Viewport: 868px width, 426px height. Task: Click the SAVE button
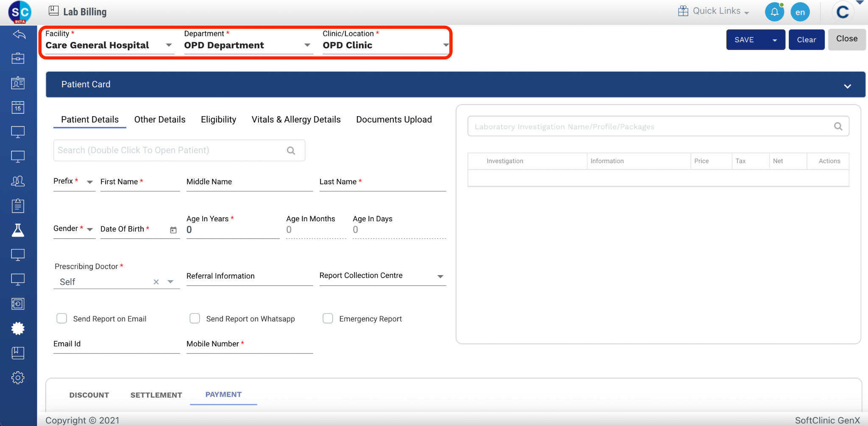(x=745, y=40)
